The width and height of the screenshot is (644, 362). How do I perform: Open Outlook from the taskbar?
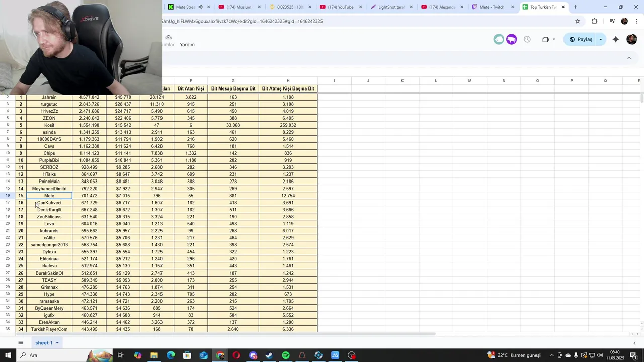coord(203,355)
